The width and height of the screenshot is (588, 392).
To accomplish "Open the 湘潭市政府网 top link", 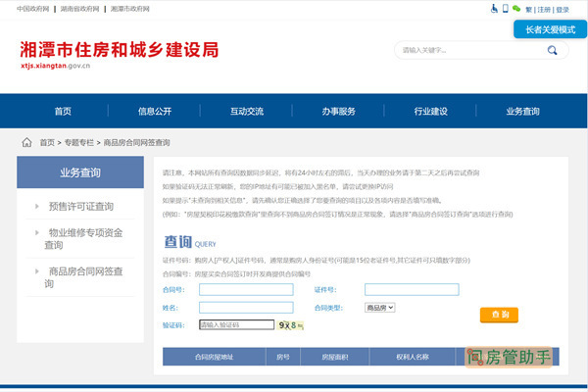I will pos(130,9).
